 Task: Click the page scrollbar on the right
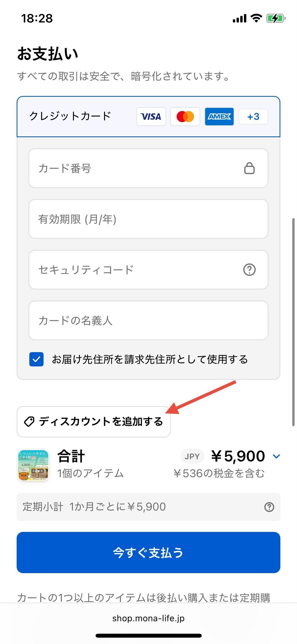coord(293,323)
